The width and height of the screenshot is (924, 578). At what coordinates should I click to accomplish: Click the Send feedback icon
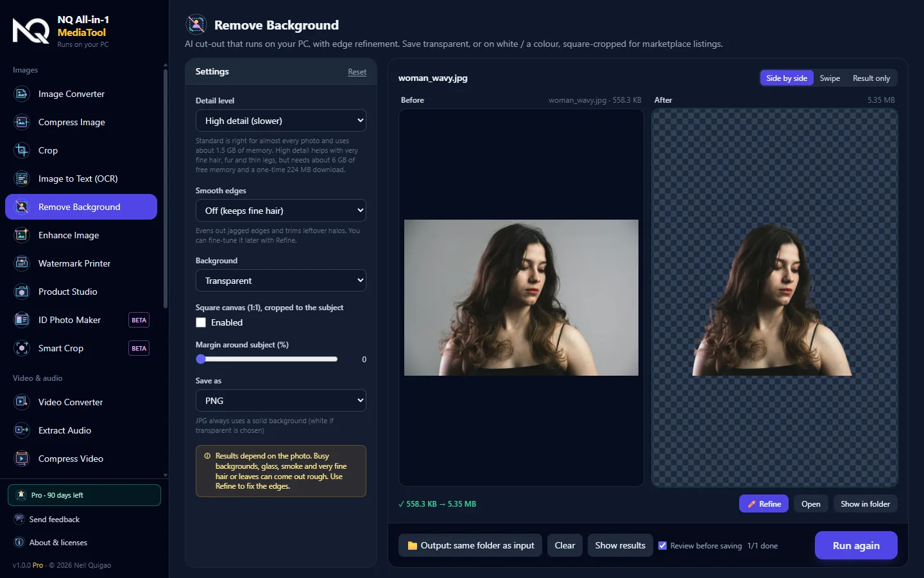pyautogui.click(x=19, y=519)
